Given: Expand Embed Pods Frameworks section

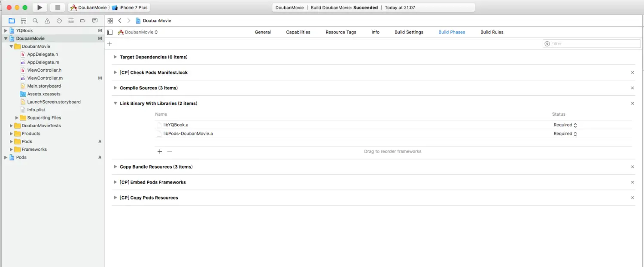Looking at the screenshot, I should 115,182.
